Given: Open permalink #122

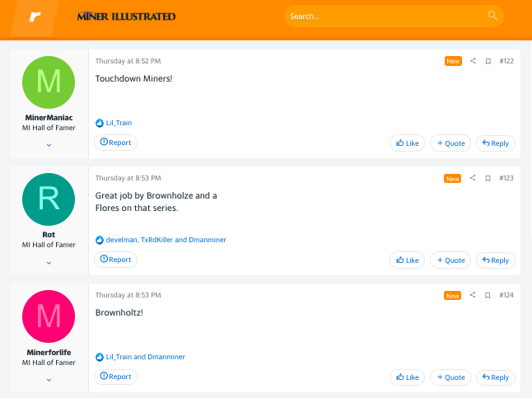Looking at the screenshot, I should point(506,61).
